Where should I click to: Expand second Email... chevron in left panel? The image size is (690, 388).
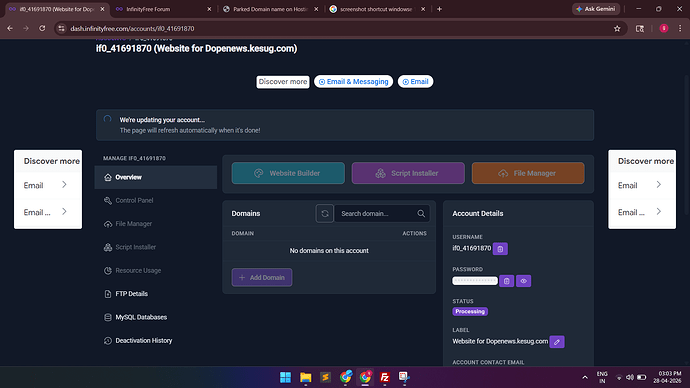[64, 212]
